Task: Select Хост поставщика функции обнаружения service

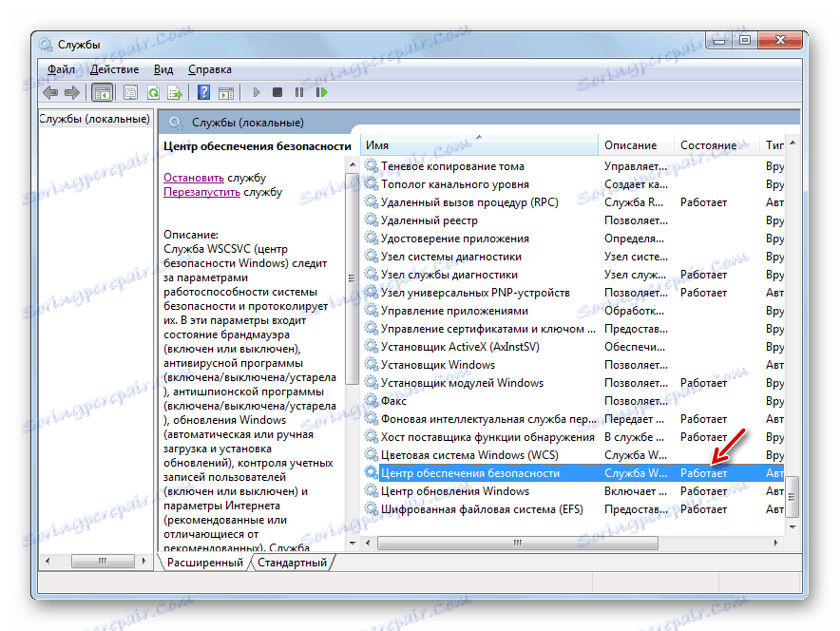Action: click(x=573, y=438)
